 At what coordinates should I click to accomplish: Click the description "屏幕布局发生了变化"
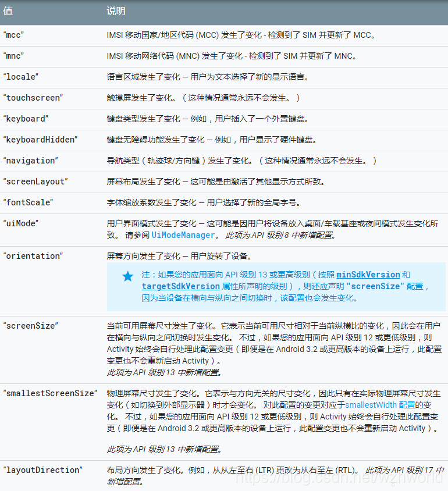click(x=143, y=182)
